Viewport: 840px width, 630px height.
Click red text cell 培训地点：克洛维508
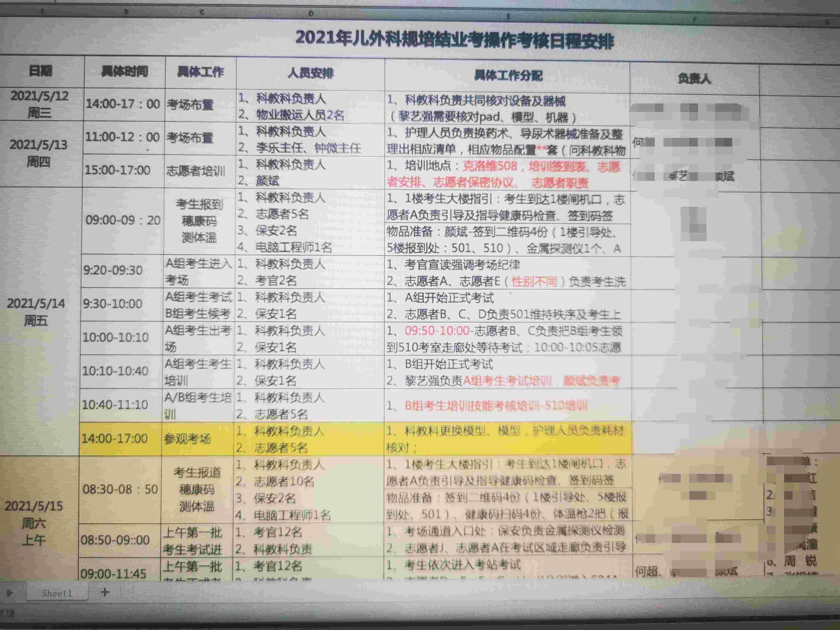coord(507,175)
